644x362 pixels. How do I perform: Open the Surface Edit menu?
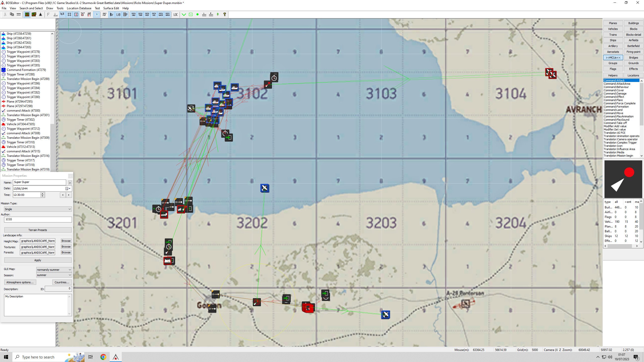[x=111, y=8]
